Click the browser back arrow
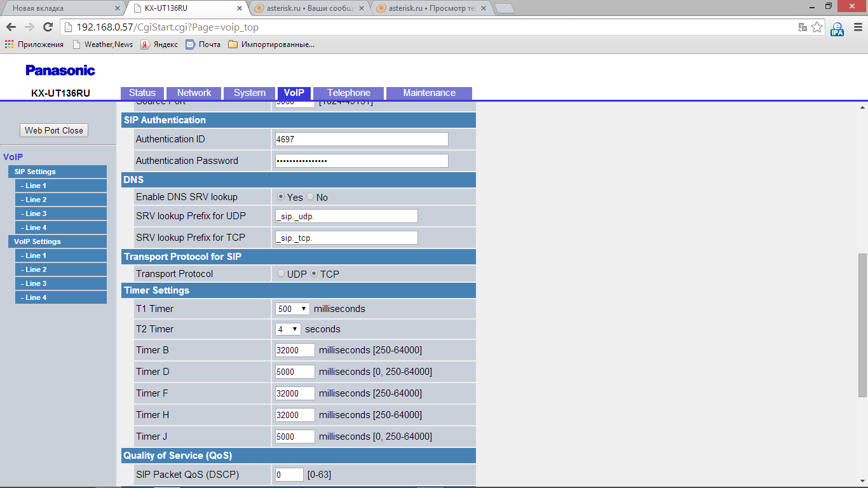This screenshot has height=488, width=868. 11,27
